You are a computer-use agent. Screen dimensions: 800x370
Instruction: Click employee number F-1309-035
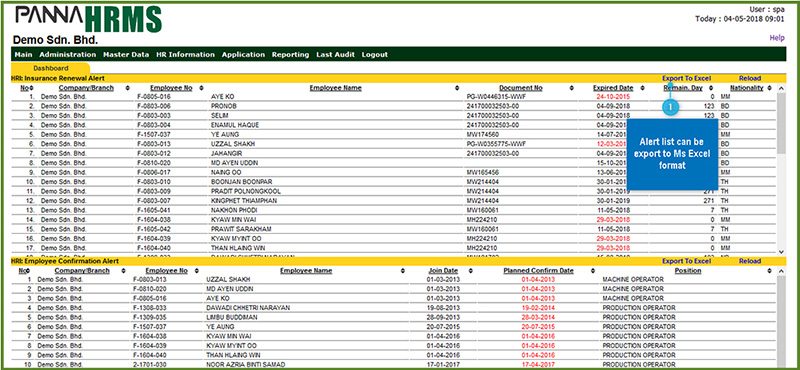pos(149,317)
